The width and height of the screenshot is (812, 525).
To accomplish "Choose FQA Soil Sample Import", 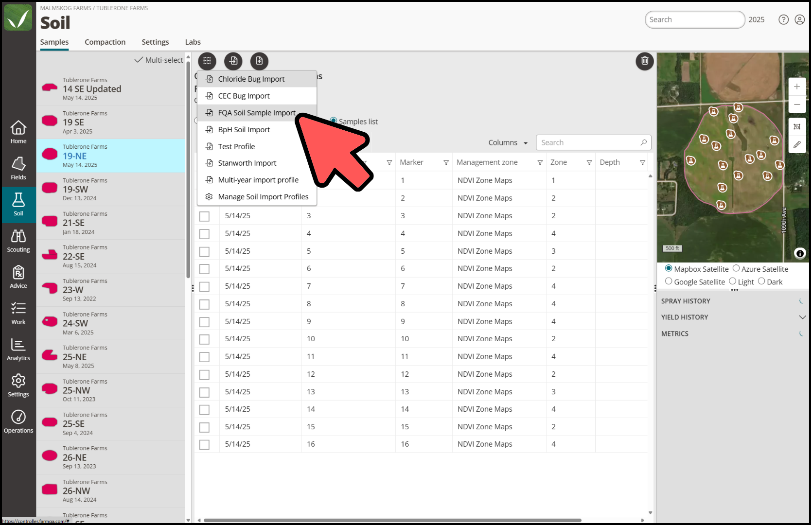I will point(257,113).
